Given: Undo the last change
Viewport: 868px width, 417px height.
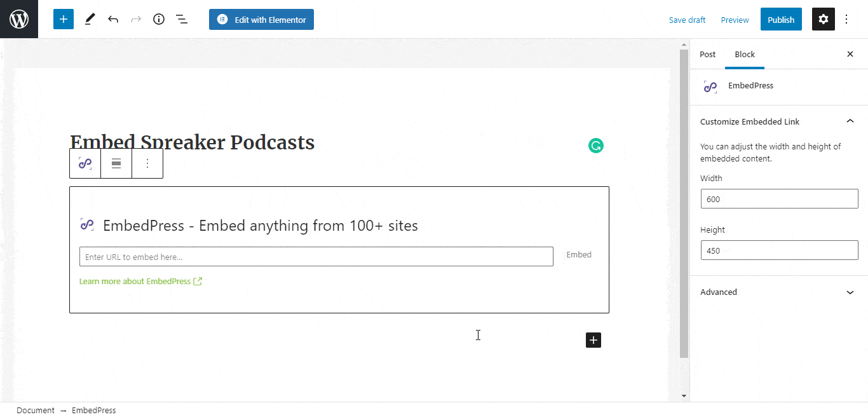Looking at the screenshot, I should [113, 19].
